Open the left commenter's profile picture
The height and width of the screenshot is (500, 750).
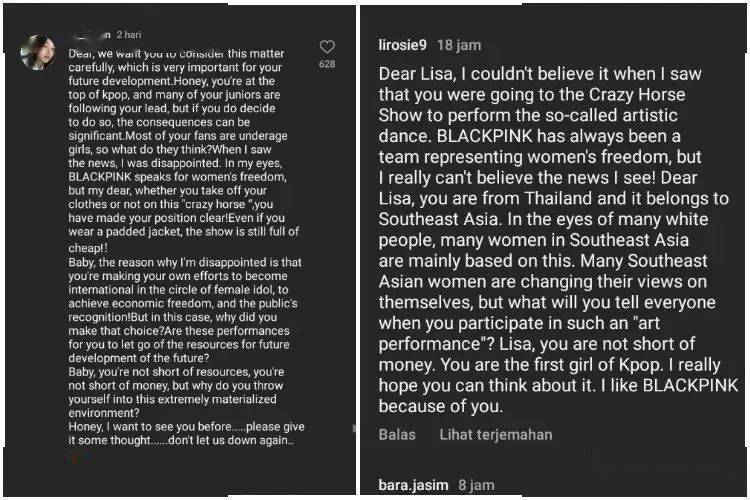37,53
